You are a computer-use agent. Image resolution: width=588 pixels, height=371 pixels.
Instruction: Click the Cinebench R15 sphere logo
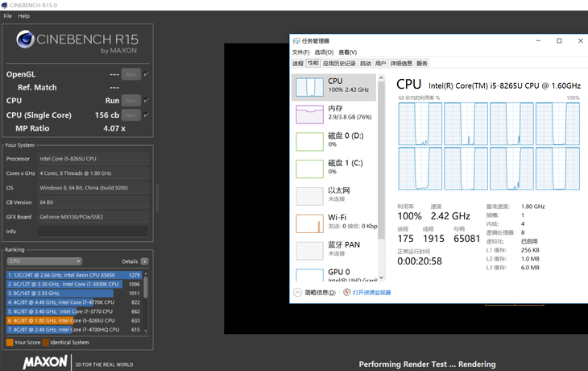coord(25,39)
